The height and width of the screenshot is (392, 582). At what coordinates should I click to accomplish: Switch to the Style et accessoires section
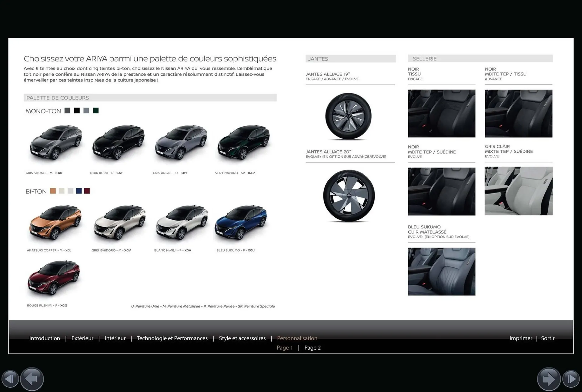point(242,338)
